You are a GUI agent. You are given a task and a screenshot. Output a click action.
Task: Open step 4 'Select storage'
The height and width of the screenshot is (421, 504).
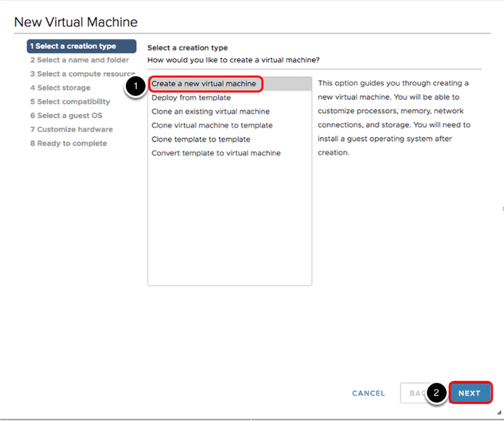pos(60,88)
